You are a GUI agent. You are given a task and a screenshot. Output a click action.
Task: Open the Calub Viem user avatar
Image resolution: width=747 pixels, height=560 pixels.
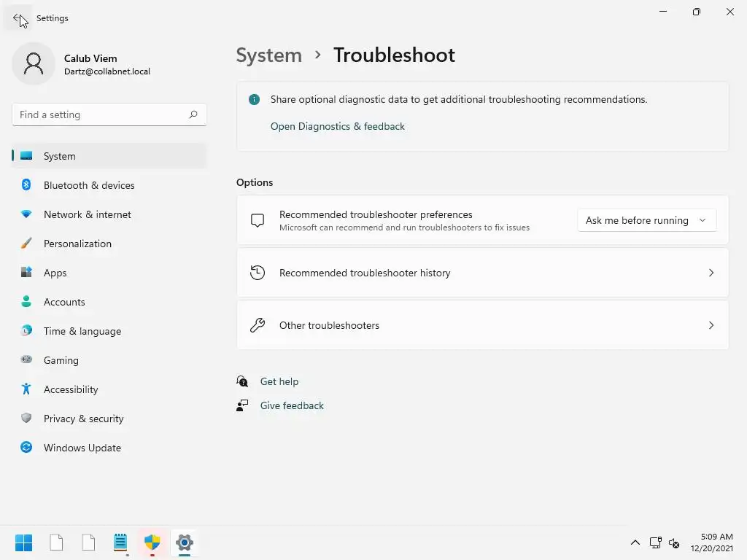point(34,63)
